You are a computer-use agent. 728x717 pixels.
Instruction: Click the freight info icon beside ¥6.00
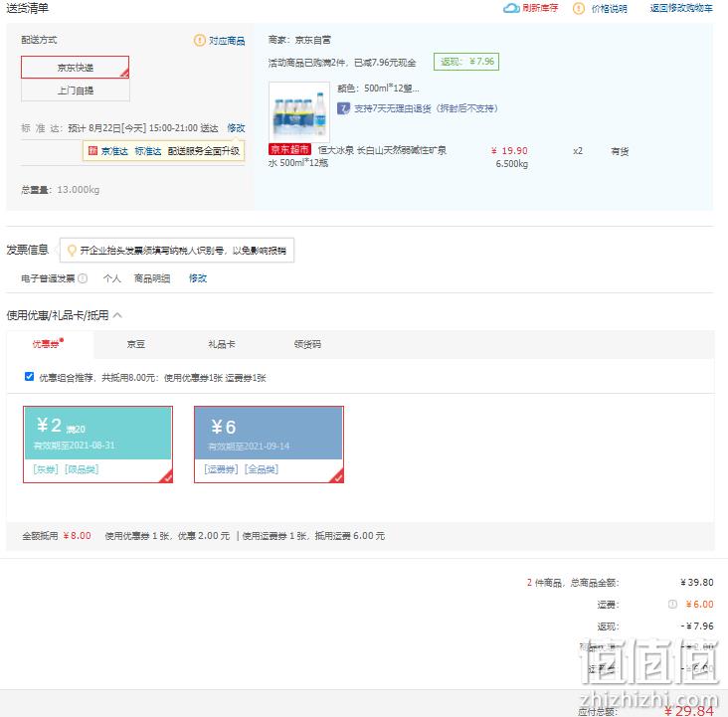point(672,605)
